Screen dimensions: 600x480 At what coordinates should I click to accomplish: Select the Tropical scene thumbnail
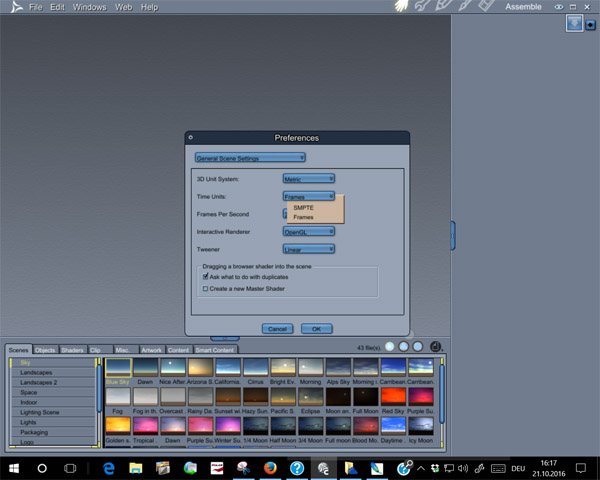(x=145, y=426)
